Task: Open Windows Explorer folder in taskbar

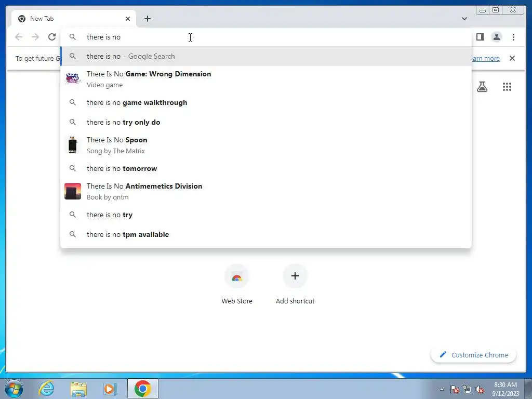Action: coord(78,389)
